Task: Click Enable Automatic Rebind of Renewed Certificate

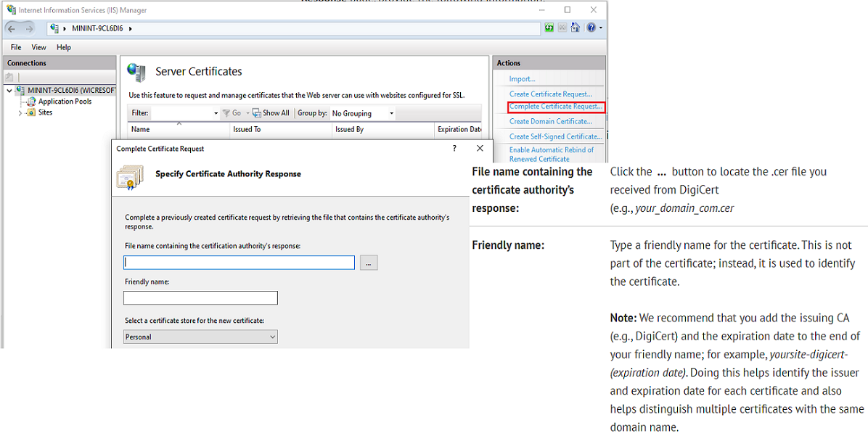Action: (x=552, y=155)
